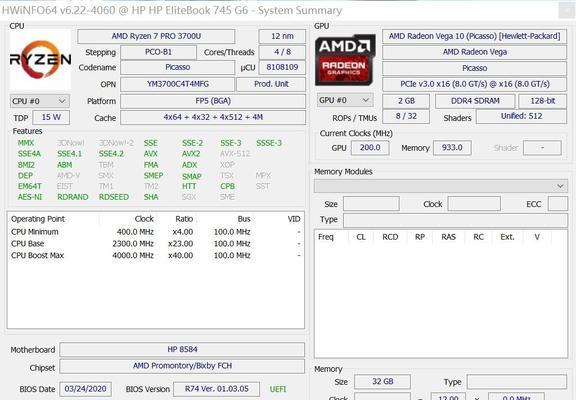Expand the Memory Modules dropdown list
Screen dimensions: 576x400
point(440,186)
